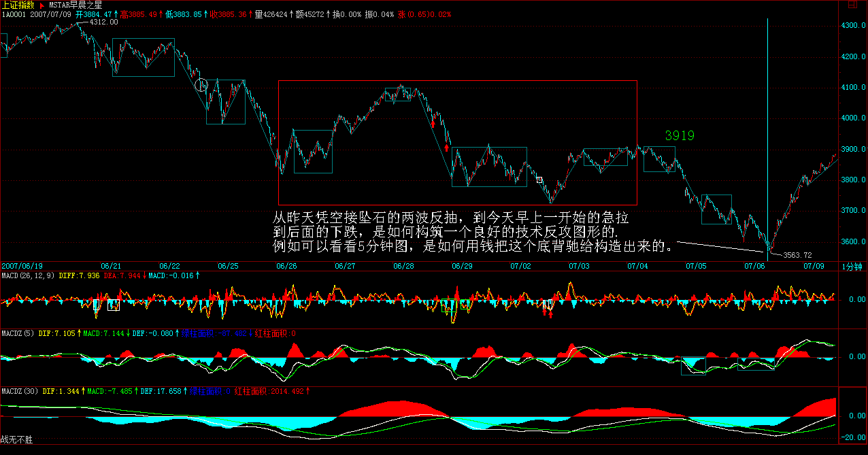Image resolution: width=868 pixels, height=455 pixels.
Task: Click the green 3919 price annotation
Action: click(x=680, y=136)
